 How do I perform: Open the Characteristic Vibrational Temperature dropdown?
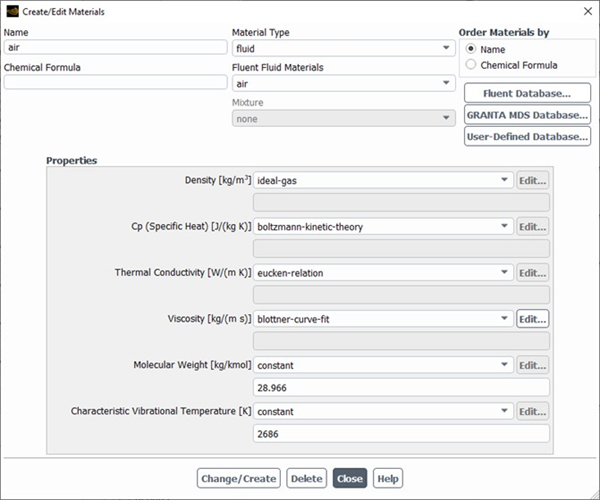[383, 411]
